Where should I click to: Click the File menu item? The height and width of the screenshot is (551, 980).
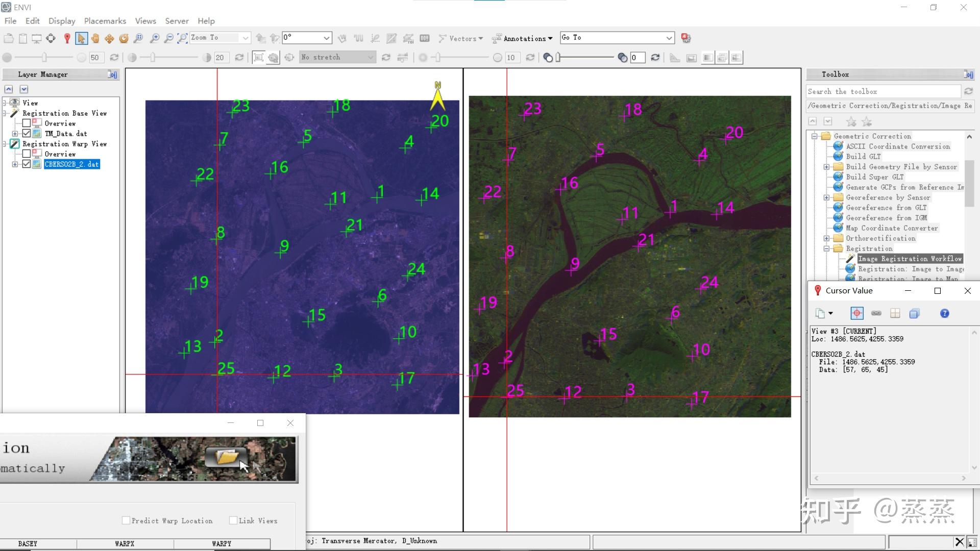(x=10, y=21)
